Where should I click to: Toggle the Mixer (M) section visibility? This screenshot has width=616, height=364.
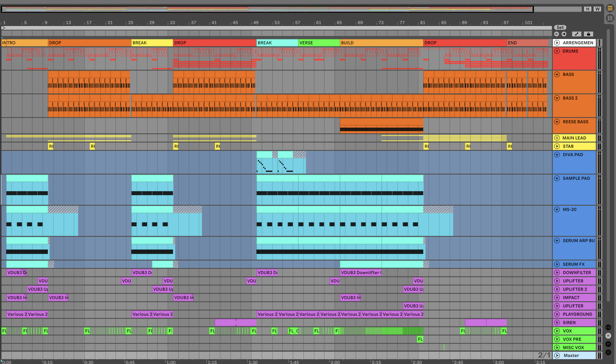pyautogui.click(x=608, y=344)
